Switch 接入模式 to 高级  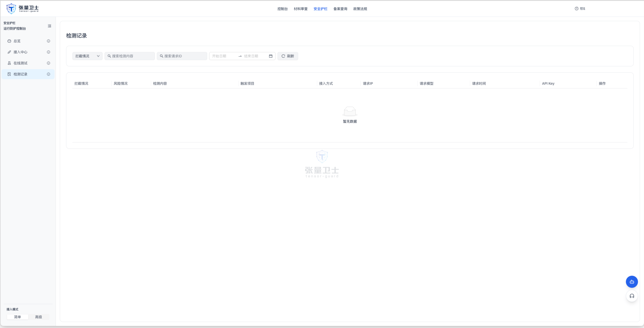pyautogui.click(x=38, y=317)
